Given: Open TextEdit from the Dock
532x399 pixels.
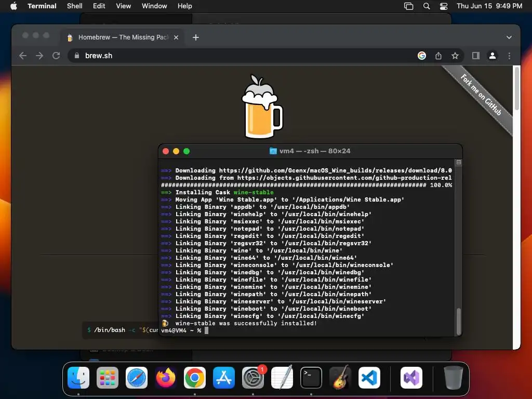Looking at the screenshot, I should pyautogui.click(x=282, y=378).
